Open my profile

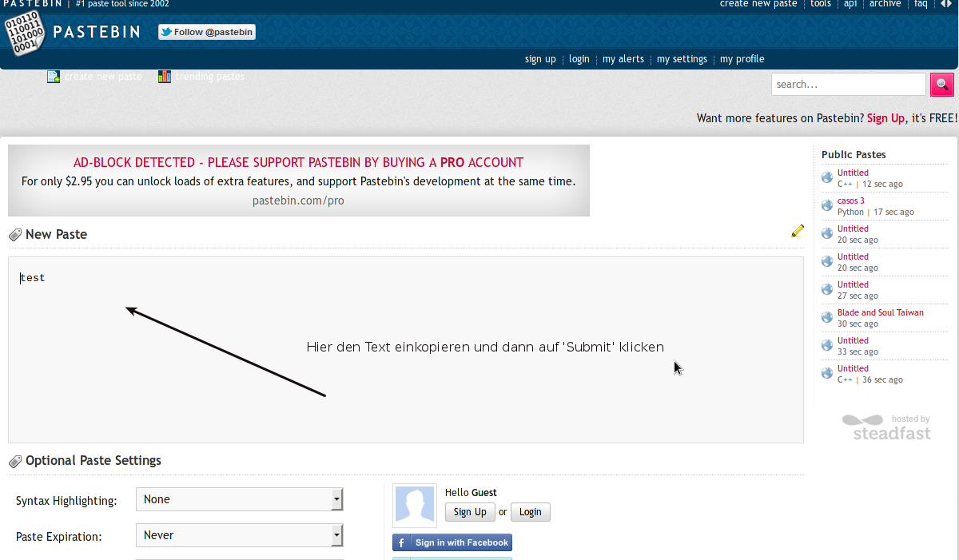(x=742, y=59)
